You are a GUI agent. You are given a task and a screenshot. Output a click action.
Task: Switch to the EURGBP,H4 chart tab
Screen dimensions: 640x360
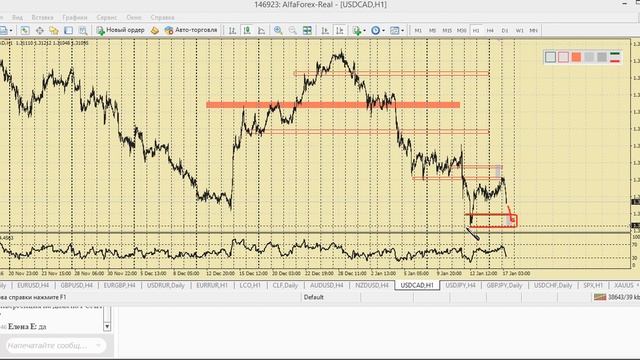pyautogui.click(x=119, y=285)
